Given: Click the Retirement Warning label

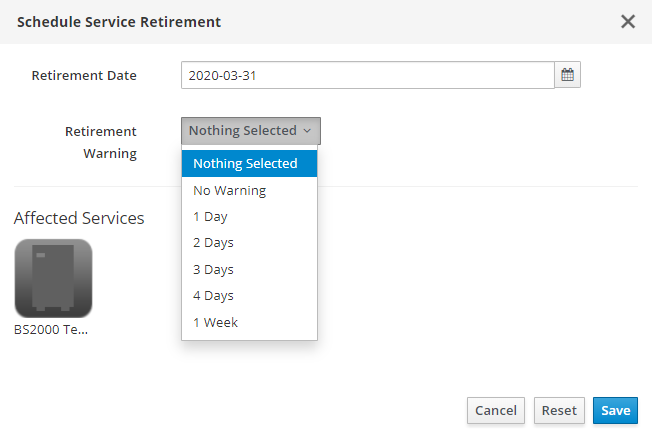Looking at the screenshot, I should (101, 142).
